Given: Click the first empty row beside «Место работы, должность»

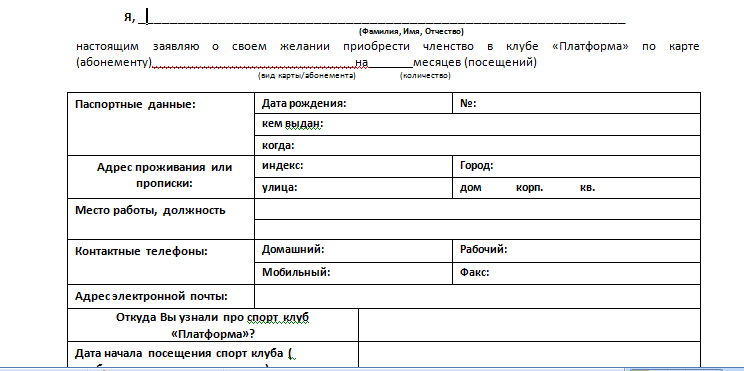Looking at the screenshot, I should pos(477,209).
